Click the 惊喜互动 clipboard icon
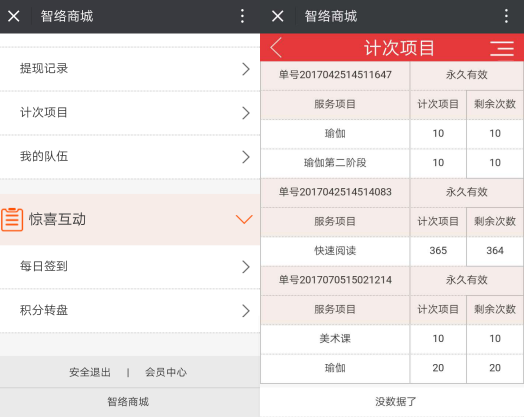Screen dimensions: 524x417 point(12,220)
